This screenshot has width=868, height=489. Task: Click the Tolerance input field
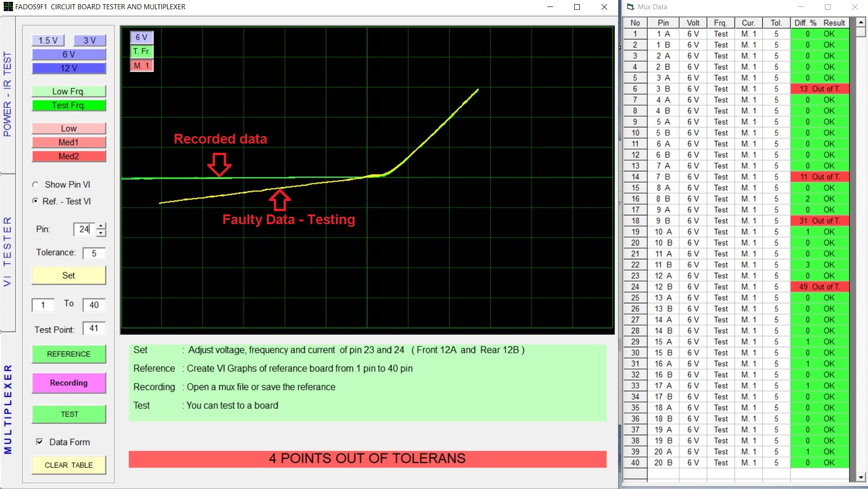click(94, 253)
